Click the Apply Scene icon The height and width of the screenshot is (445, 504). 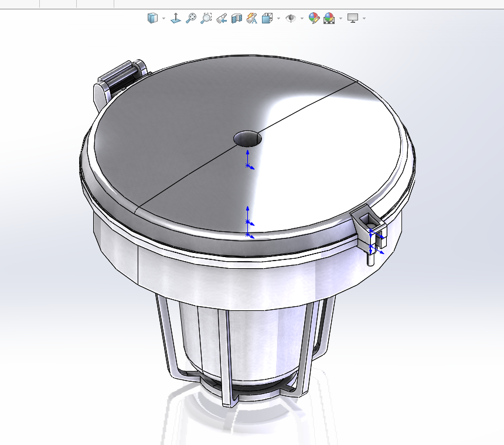pos(329,18)
